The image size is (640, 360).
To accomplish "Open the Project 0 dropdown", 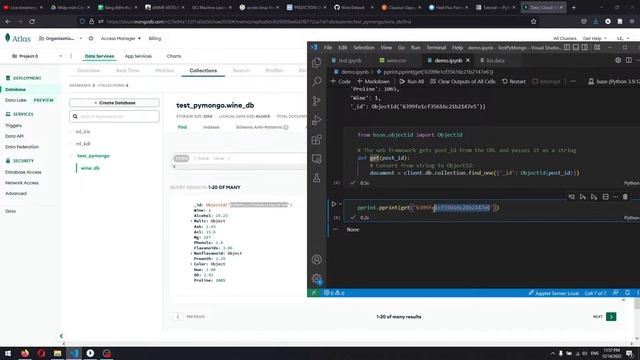I will pyautogui.click(x=37, y=56).
